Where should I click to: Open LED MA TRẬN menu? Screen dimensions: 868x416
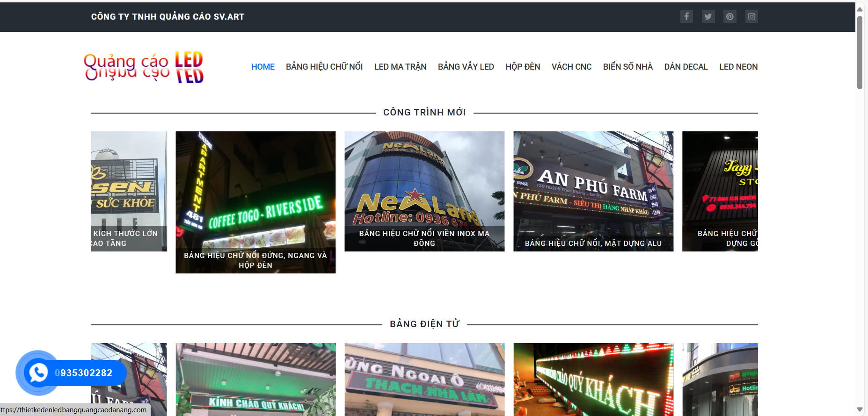pyautogui.click(x=400, y=67)
